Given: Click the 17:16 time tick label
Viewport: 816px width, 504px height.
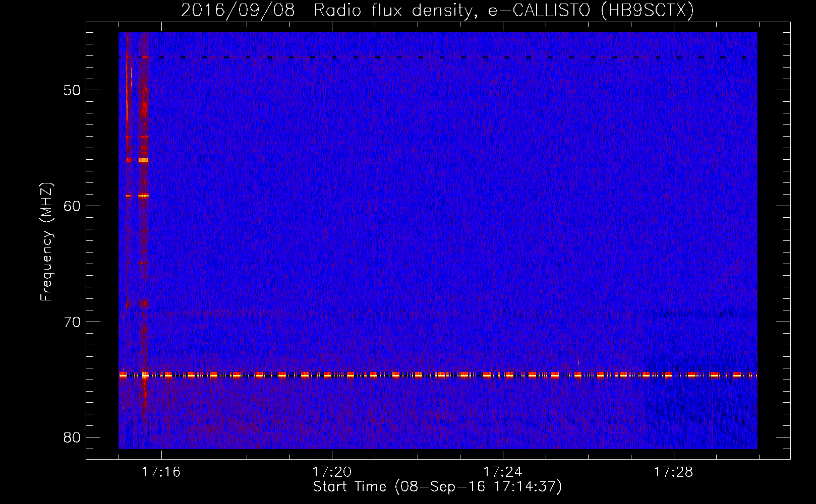Looking at the screenshot, I should 161,472.
